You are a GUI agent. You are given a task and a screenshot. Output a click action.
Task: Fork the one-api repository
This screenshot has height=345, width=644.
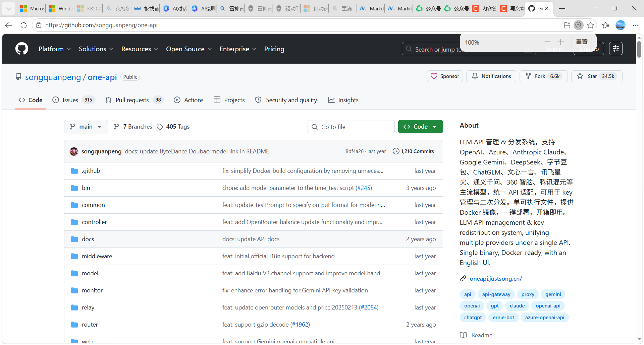[543, 76]
